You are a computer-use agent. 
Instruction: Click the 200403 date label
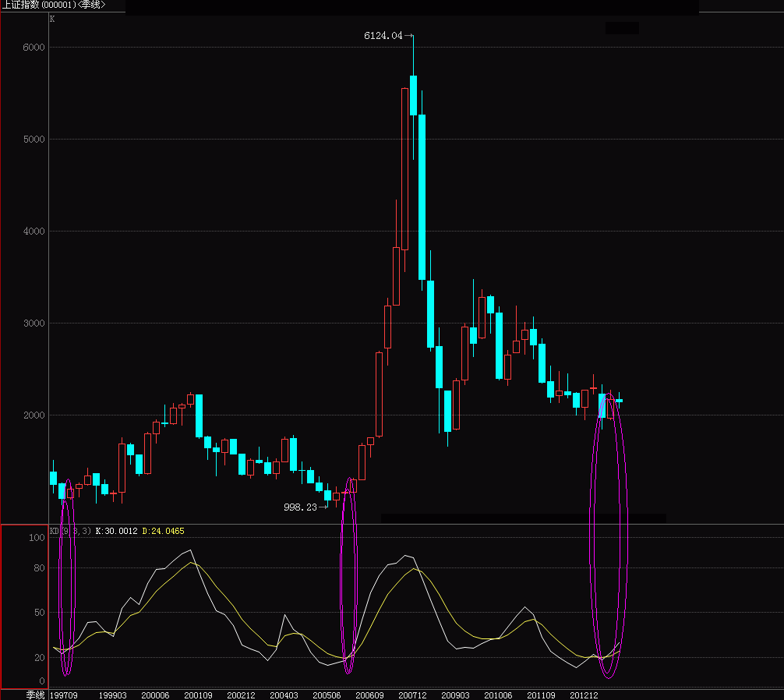(x=284, y=695)
